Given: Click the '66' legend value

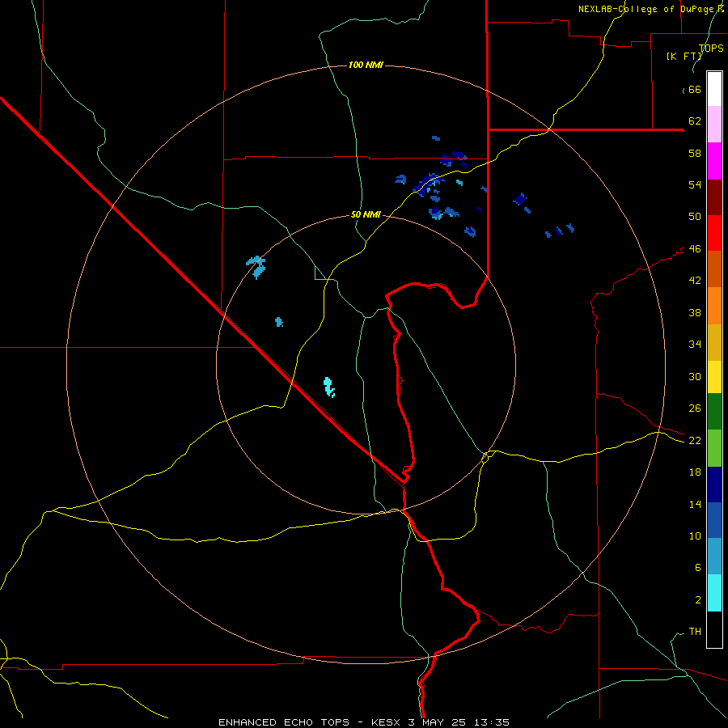Looking at the screenshot, I should pos(695,89).
